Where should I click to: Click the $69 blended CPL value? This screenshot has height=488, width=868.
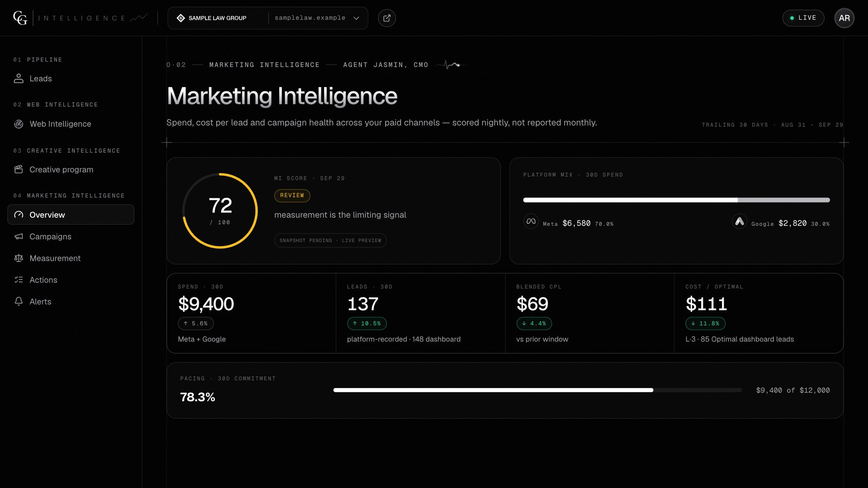click(532, 304)
